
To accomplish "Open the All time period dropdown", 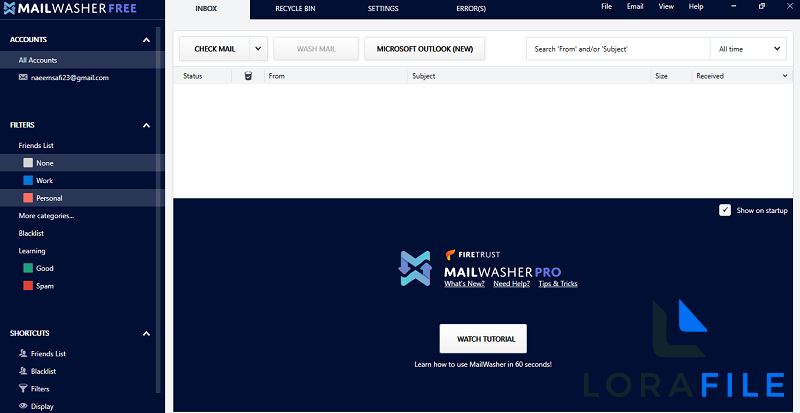I will pyautogui.click(x=748, y=49).
